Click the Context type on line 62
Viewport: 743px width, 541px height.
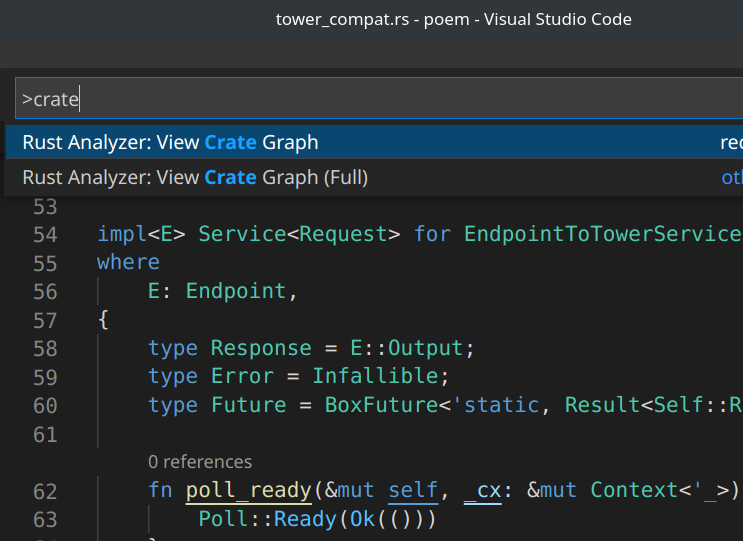[x=634, y=490]
